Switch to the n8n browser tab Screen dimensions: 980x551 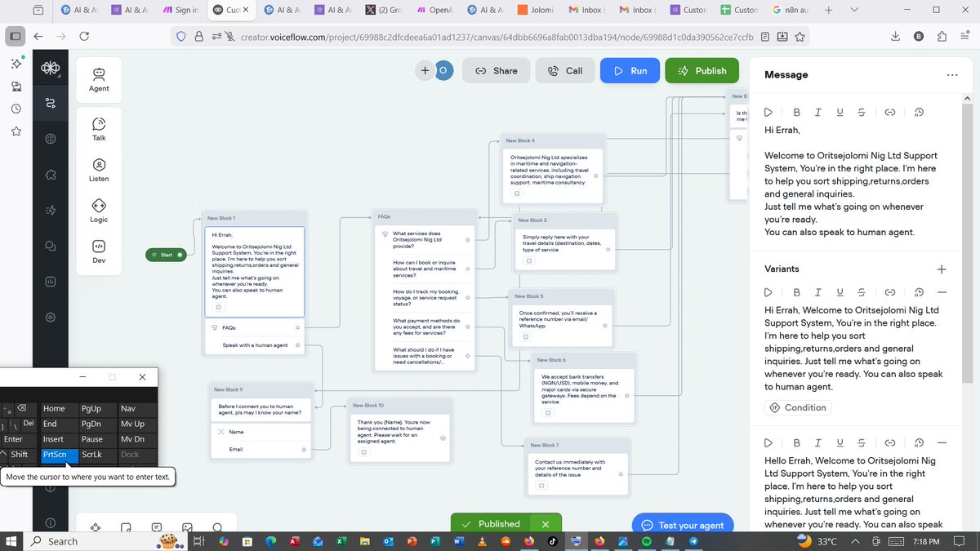pos(791,10)
